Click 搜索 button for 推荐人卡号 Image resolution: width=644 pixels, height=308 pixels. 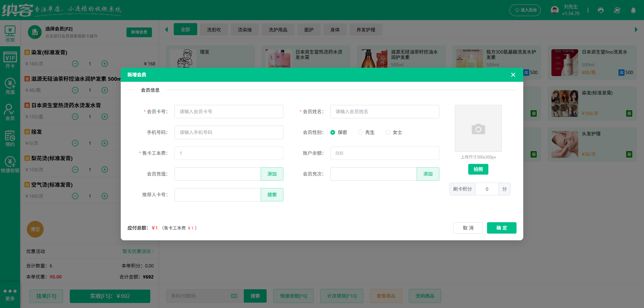[x=272, y=195]
